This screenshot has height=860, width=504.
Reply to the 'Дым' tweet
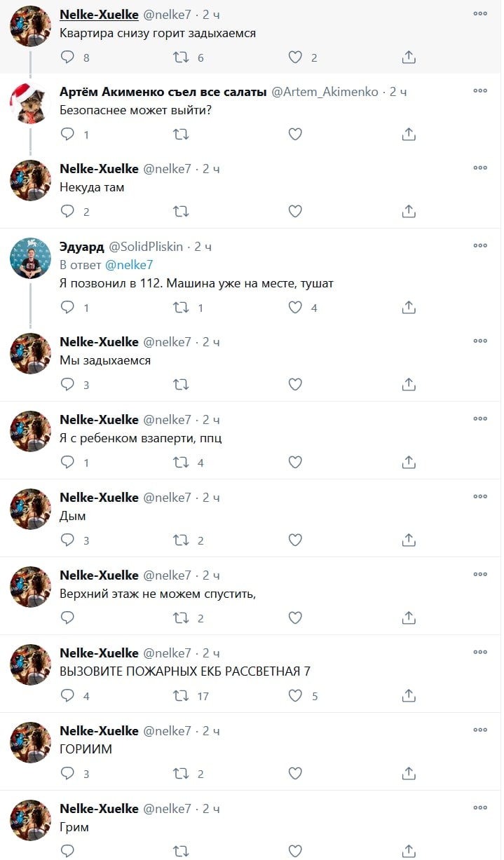pyautogui.click(x=68, y=540)
